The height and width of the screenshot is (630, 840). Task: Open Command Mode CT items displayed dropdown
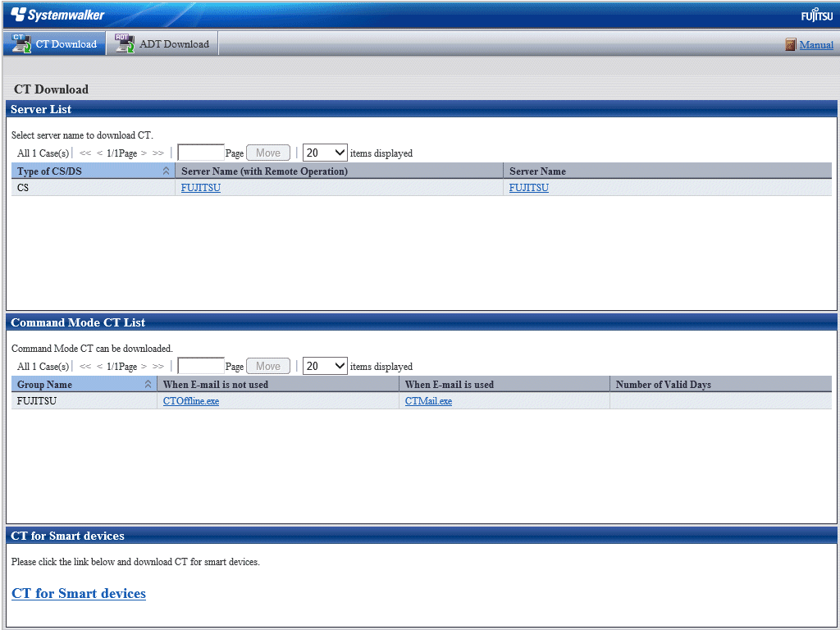[325, 366]
